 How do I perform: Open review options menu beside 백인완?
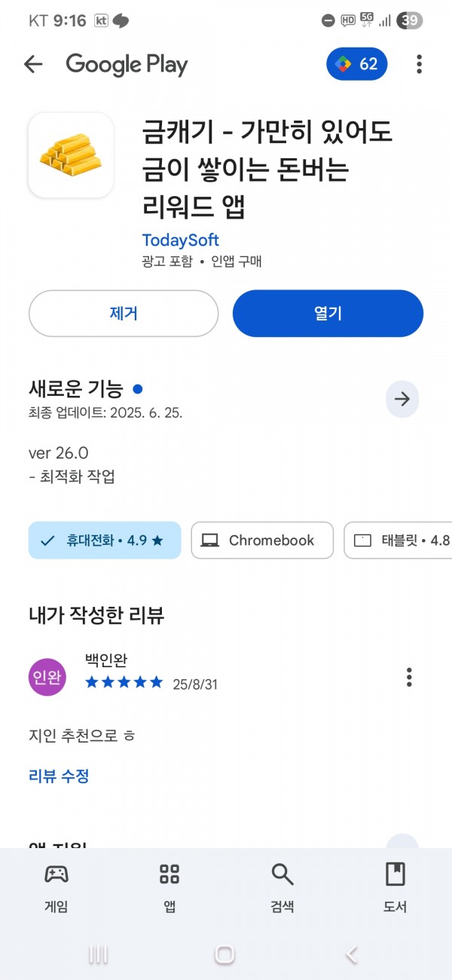409,677
